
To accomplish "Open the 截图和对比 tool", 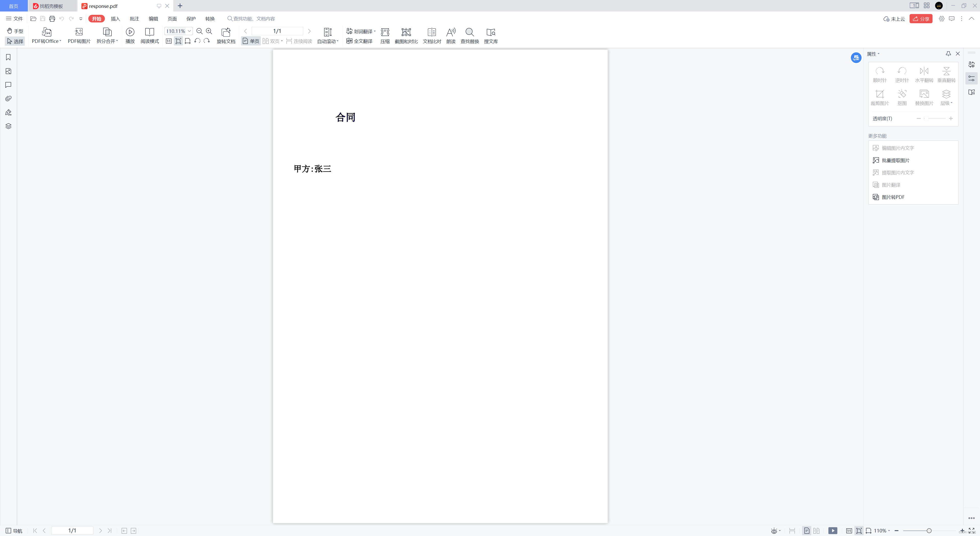I will tap(406, 35).
